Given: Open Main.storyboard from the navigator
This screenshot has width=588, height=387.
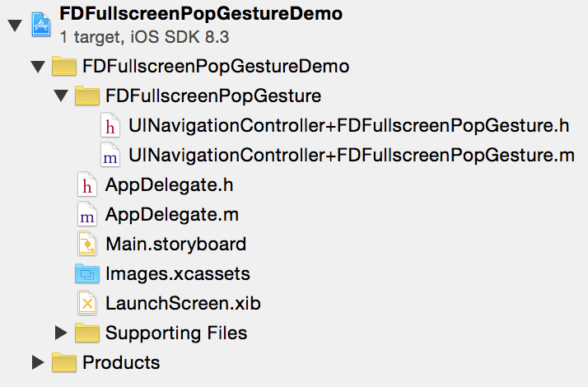Looking at the screenshot, I should click(x=176, y=244).
